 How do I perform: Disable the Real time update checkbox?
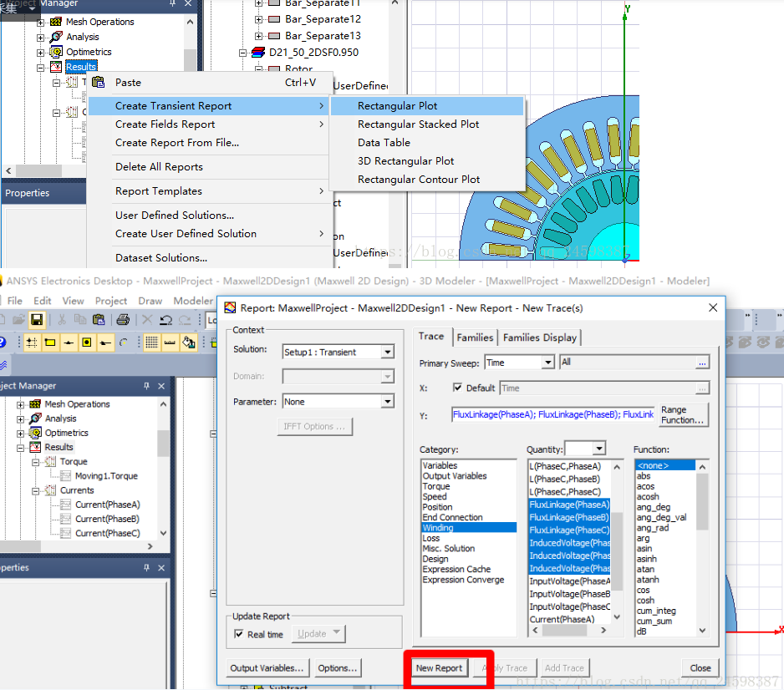240,633
